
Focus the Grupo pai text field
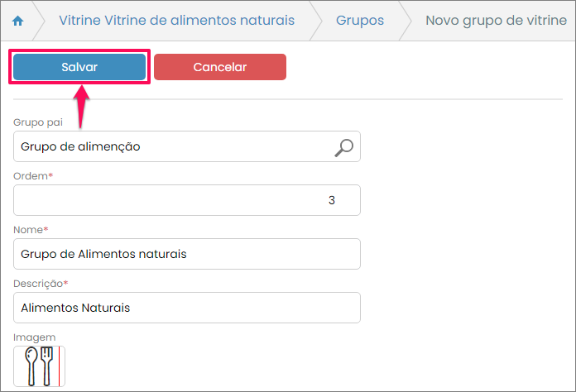click(171, 147)
